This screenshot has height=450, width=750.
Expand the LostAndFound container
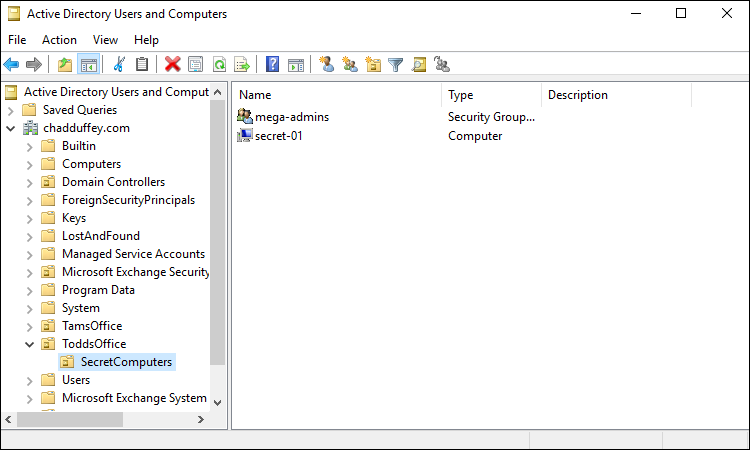[30, 237]
